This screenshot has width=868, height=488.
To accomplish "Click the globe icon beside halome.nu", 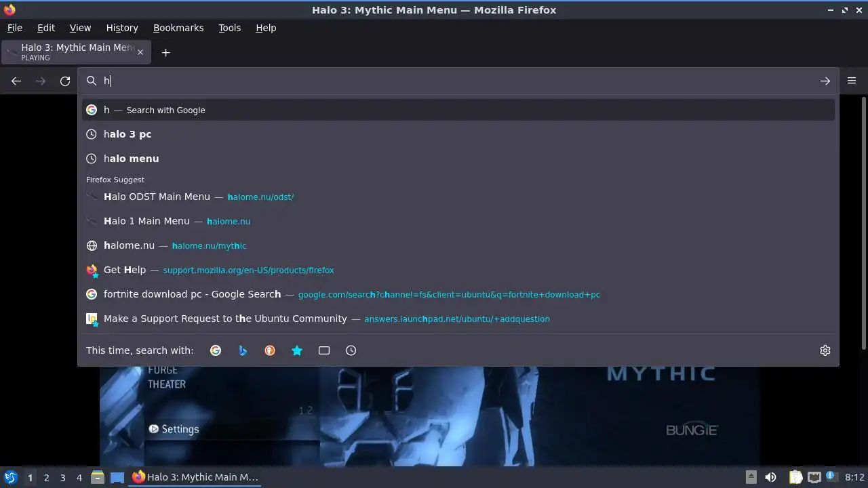I will pos(92,245).
